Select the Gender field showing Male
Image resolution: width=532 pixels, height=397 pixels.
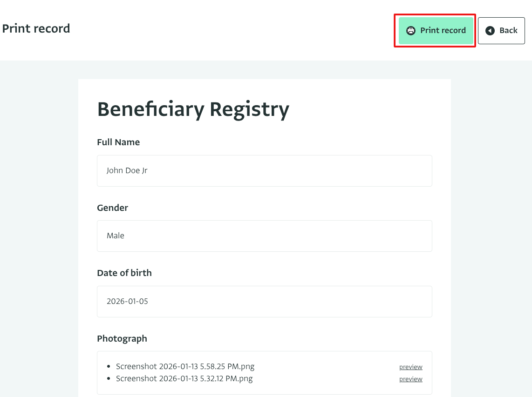click(x=264, y=236)
